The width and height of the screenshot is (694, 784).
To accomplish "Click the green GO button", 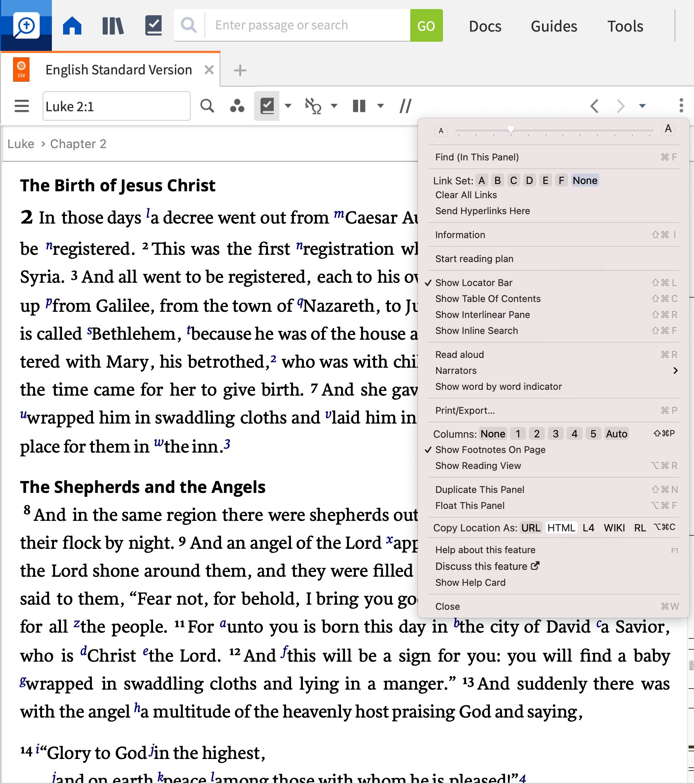I will pos(426,25).
